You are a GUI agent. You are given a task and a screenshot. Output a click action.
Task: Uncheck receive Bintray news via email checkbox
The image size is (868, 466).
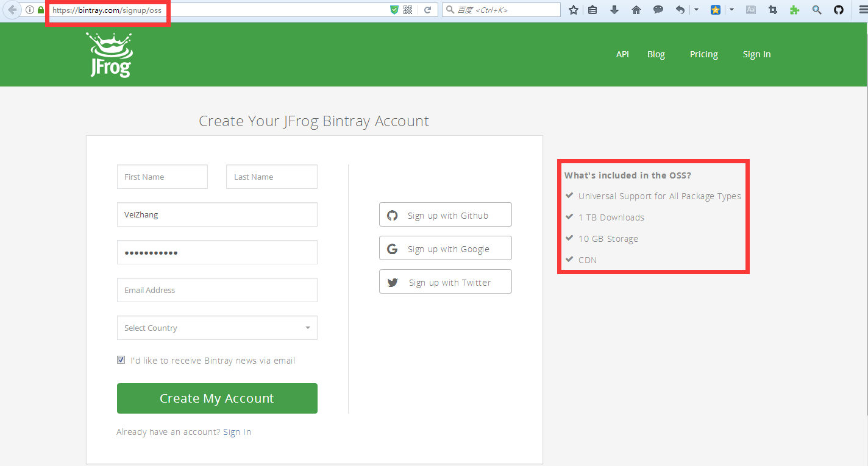pos(121,360)
